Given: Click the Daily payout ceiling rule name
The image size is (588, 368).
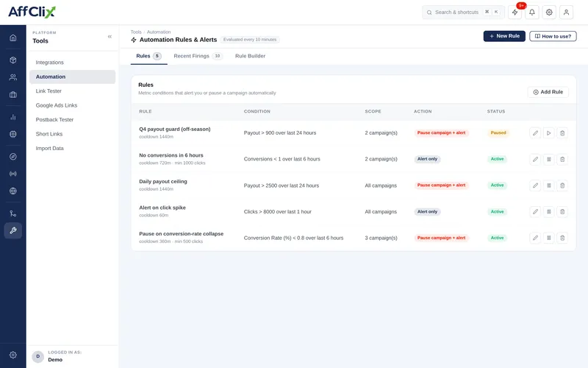Looking at the screenshot, I should [163, 181].
